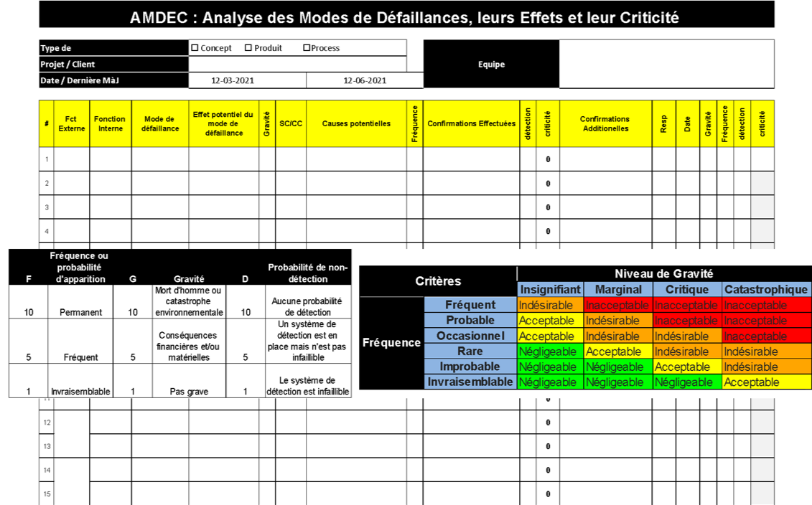The image size is (812, 505).
Task: Select the date cell 12-06-2021
Action: click(x=365, y=80)
